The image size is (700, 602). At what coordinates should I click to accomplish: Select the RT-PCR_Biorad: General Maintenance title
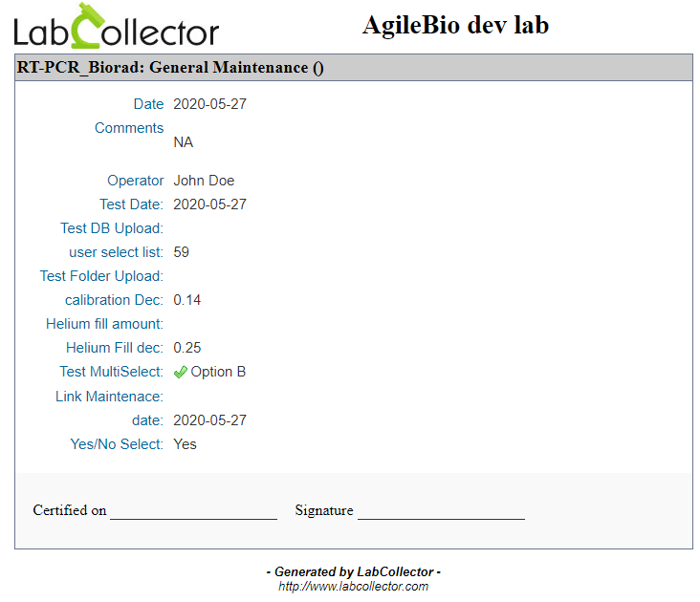point(170,67)
